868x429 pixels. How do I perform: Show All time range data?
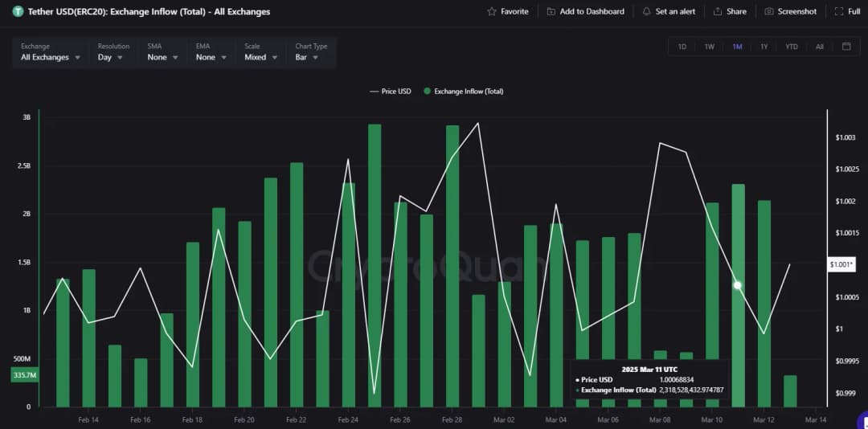coord(820,47)
